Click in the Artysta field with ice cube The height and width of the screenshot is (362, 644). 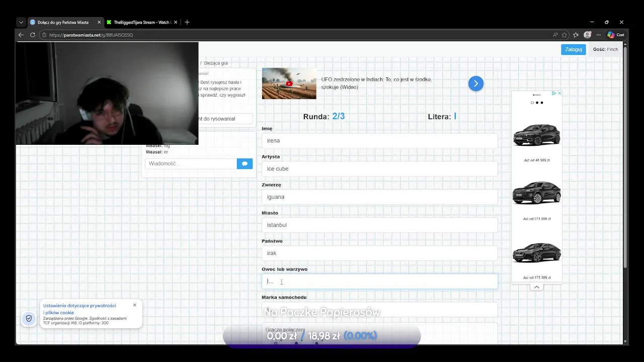tap(379, 169)
